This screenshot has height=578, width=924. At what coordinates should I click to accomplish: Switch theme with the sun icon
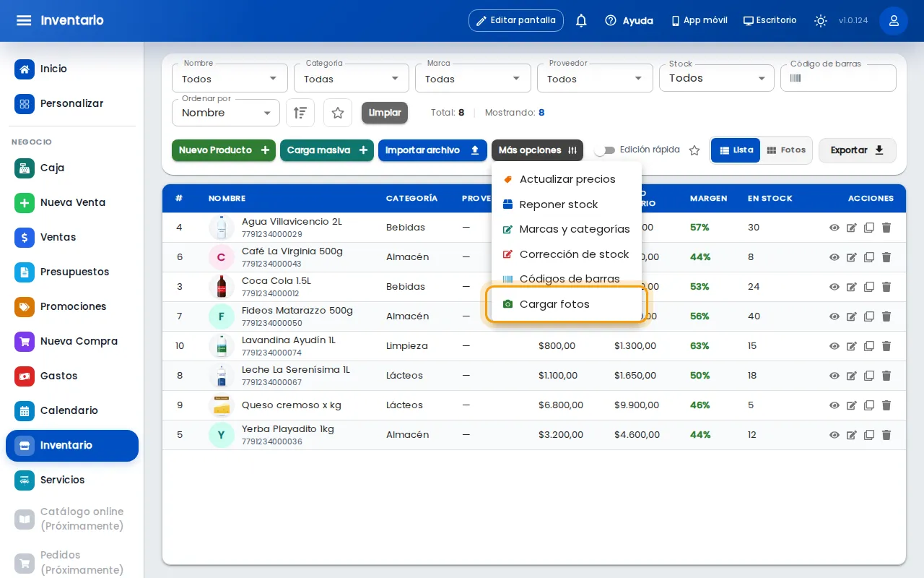coord(821,20)
